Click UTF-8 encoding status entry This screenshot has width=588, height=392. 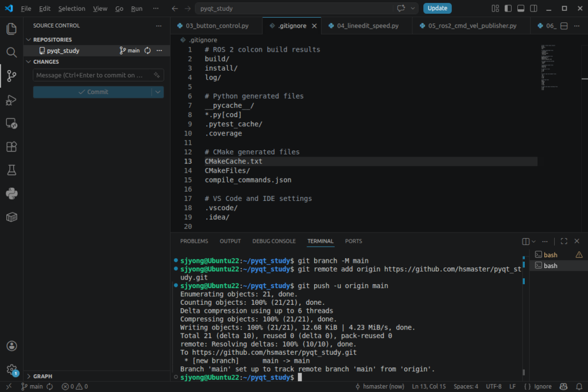click(493, 386)
